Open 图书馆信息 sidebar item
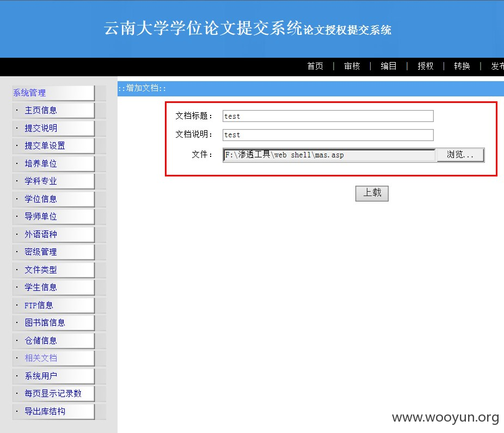The width and height of the screenshot is (504, 433). [45, 322]
